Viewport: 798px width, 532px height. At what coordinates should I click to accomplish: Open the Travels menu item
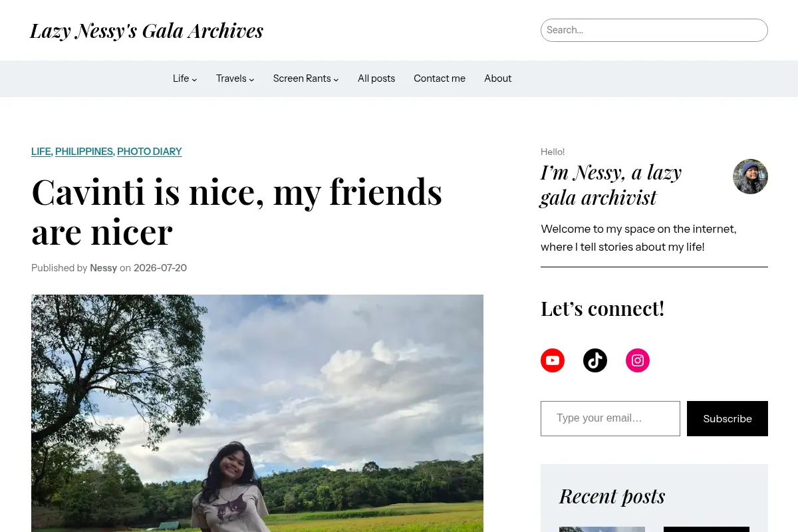(231, 78)
